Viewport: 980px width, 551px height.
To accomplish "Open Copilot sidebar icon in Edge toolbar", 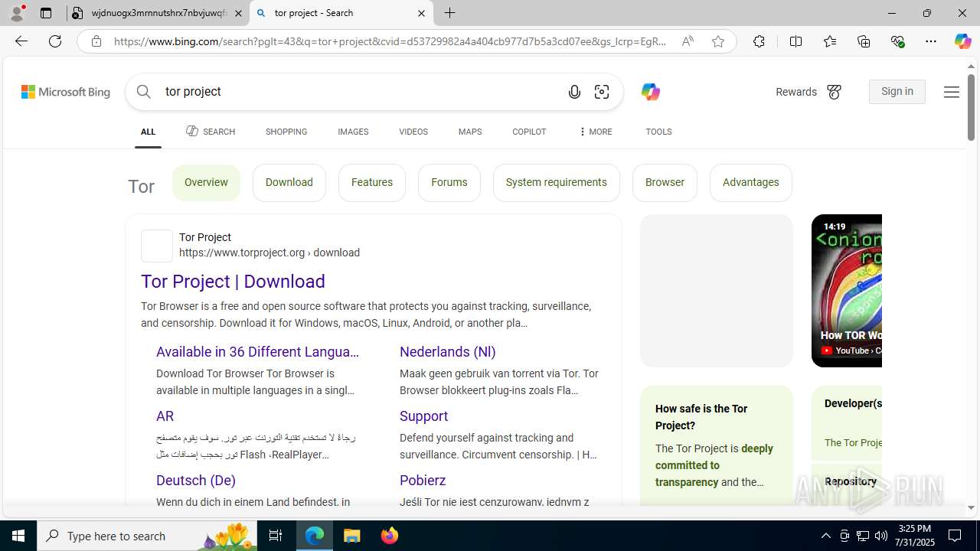I will pyautogui.click(x=962, y=41).
